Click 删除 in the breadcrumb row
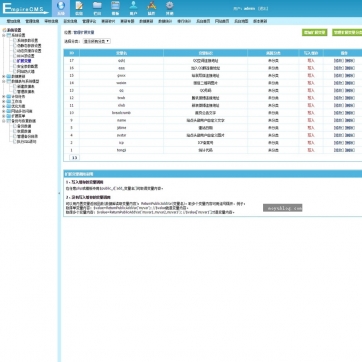The width and height of the screenshot is (362, 362). coord(350,113)
